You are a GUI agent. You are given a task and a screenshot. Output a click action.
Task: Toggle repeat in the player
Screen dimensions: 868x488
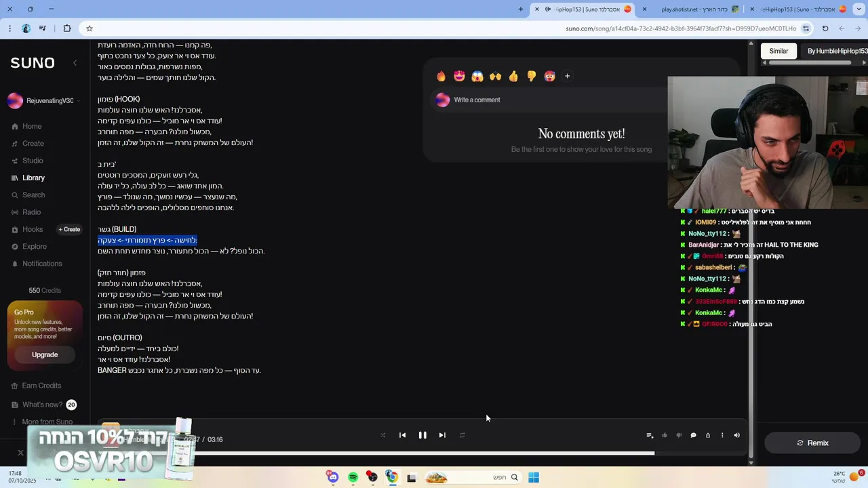(x=462, y=435)
